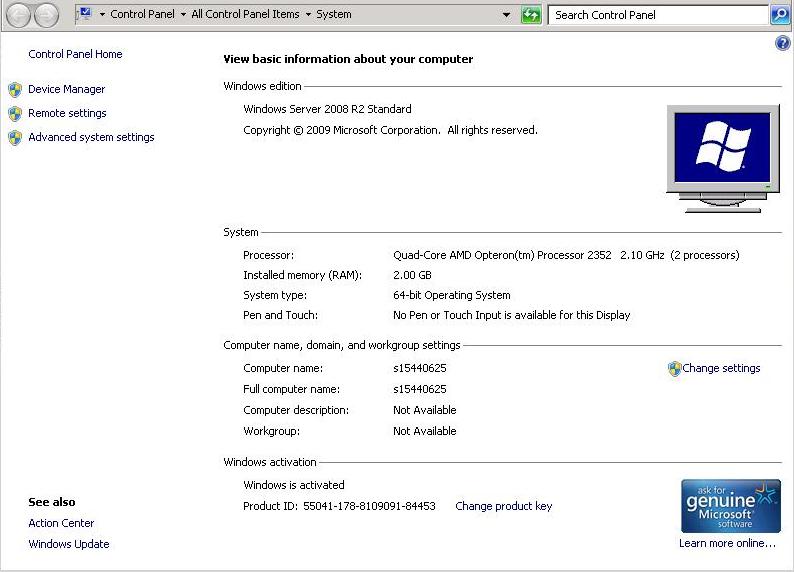Image resolution: width=794 pixels, height=572 pixels.
Task: Open Change settings for computer name
Action: [720, 368]
